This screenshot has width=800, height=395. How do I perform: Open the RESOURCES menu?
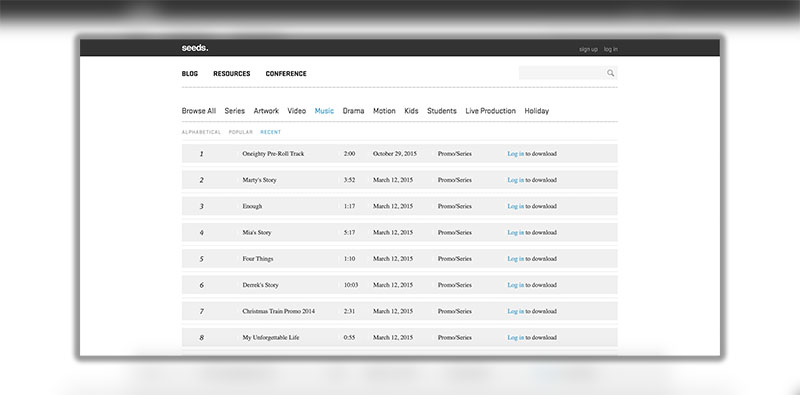click(x=232, y=73)
